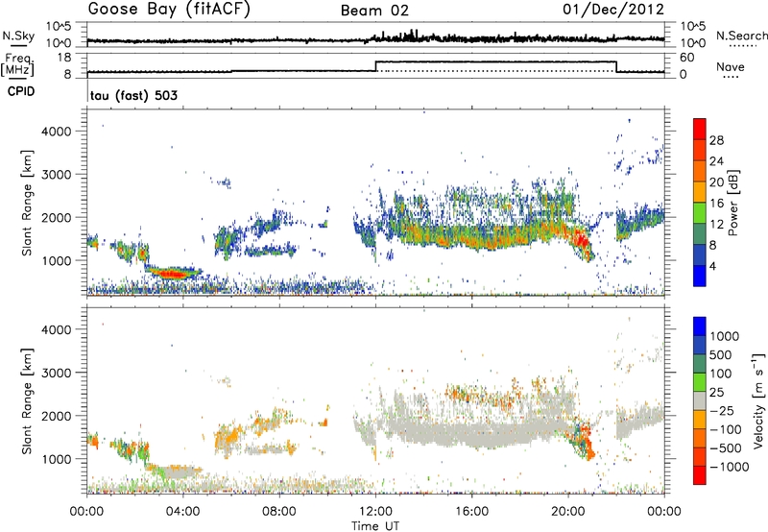This screenshot has height=532, width=768.
Task: Click the "60" Nave axis tick label
Action: [687, 58]
